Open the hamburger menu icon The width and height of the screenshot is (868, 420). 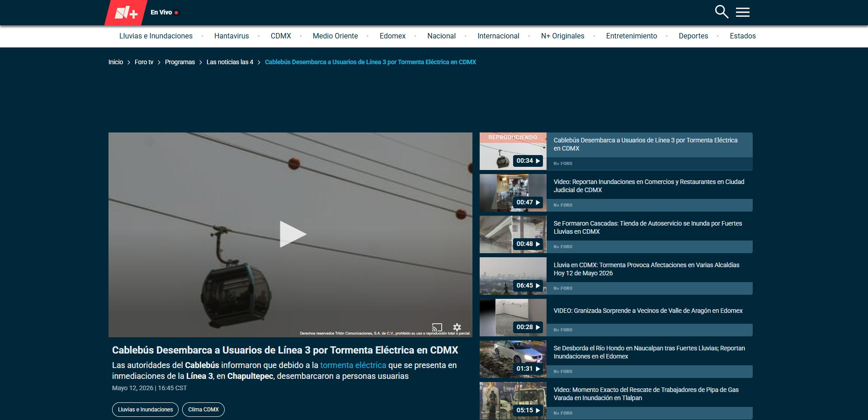(x=743, y=12)
